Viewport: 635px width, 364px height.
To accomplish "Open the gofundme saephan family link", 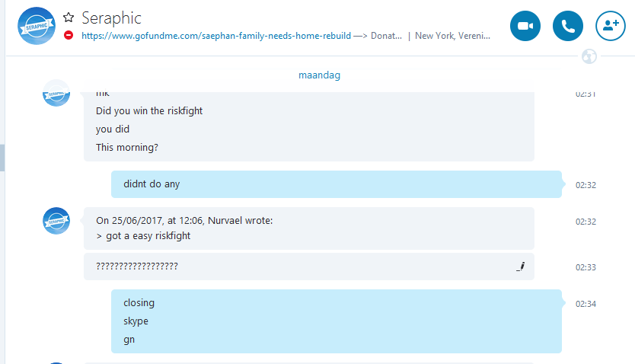I will (x=216, y=36).
